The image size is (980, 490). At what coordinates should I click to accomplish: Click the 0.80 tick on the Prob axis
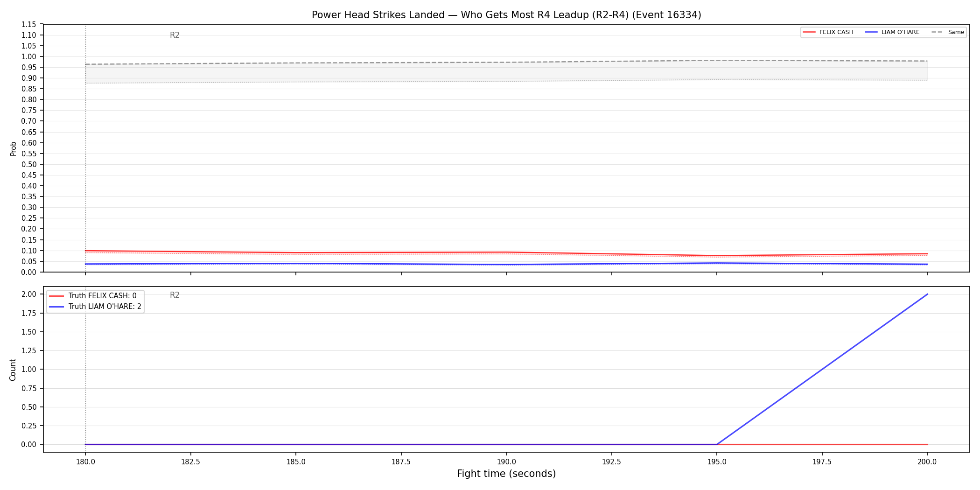pos(29,99)
